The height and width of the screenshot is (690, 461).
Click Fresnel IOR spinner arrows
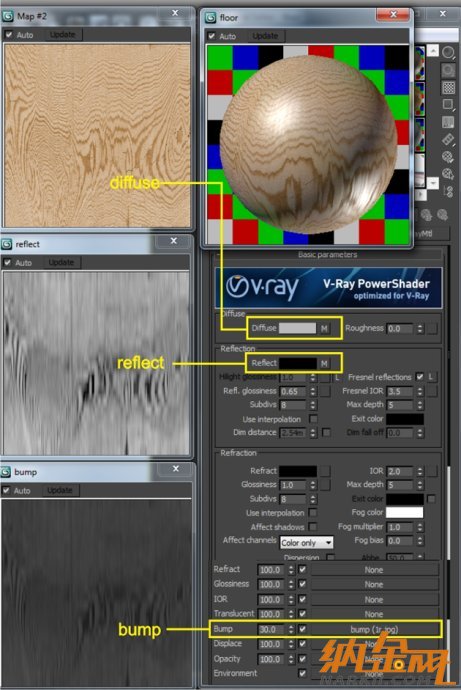click(420, 391)
